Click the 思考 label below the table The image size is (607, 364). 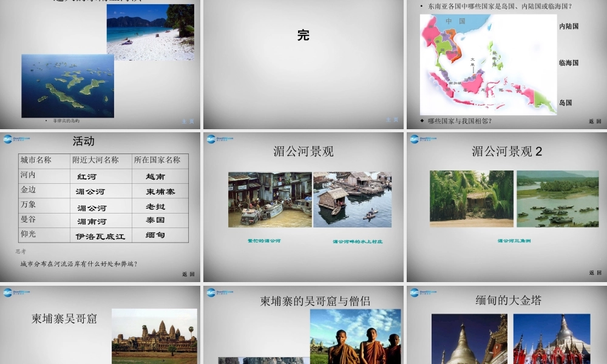tap(21, 251)
